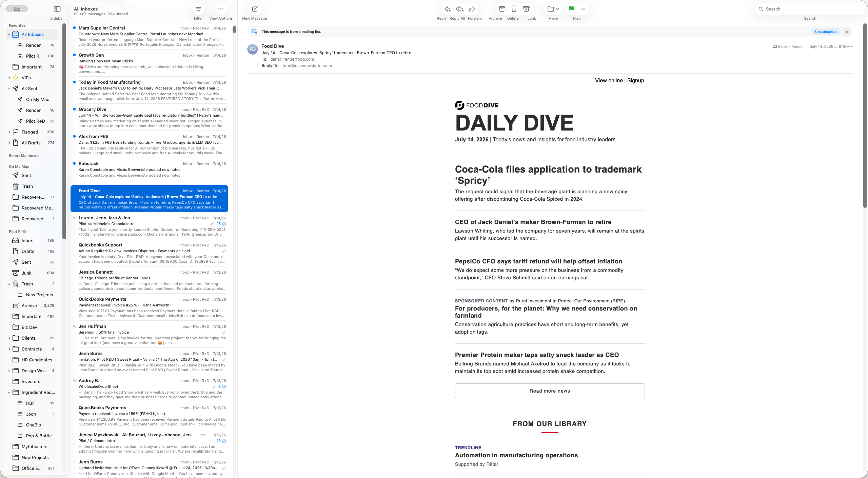Select the Mythbusters folder
Viewport: 868px width, 478px height.
click(x=32, y=446)
